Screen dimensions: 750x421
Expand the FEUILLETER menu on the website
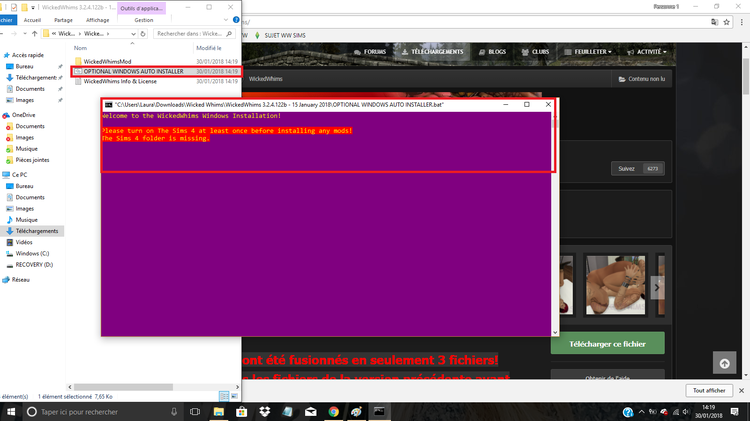click(588, 52)
